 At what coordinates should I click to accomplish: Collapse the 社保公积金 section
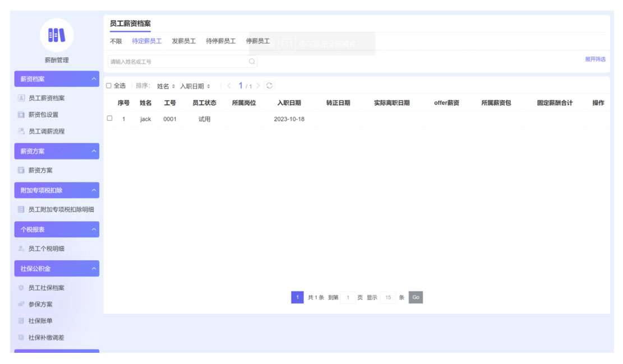pyautogui.click(x=94, y=269)
